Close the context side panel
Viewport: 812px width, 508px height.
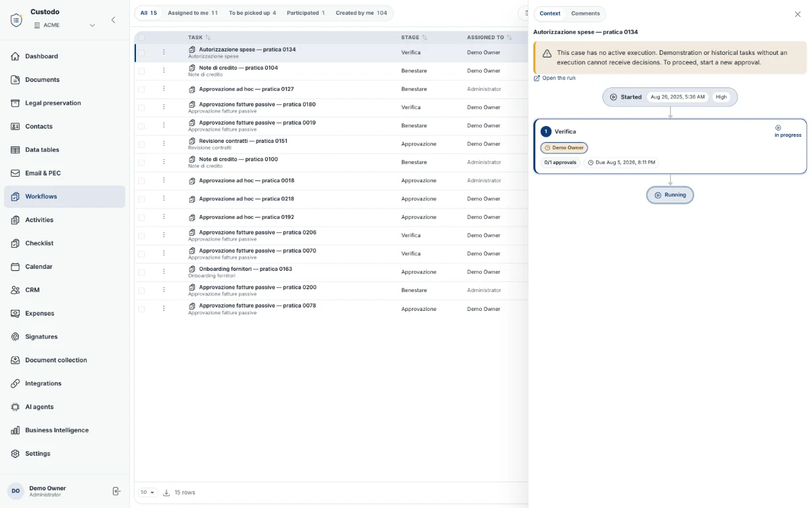point(797,14)
